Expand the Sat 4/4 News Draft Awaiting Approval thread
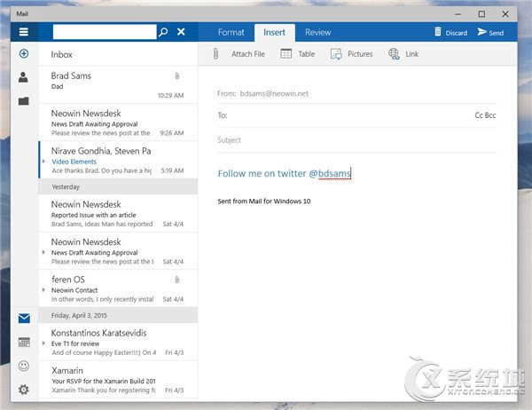Viewport: 532px width, 410px height. point(43,252)
